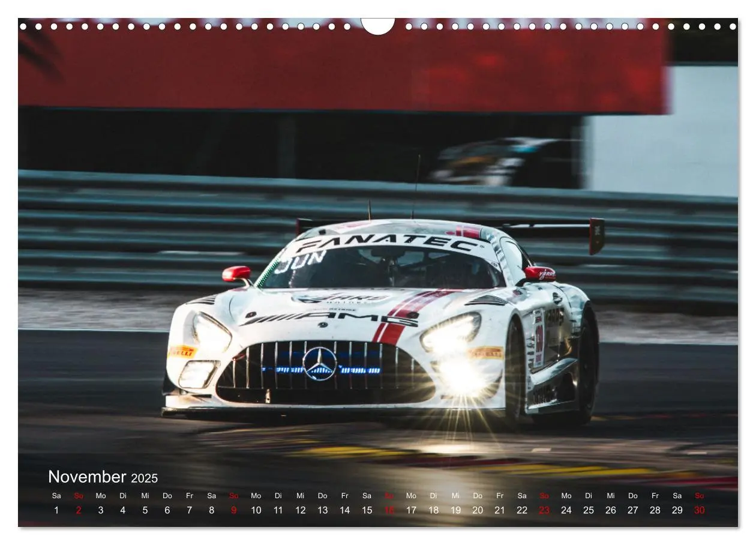Select day 20 in the calendar row
Image resolution: width=756 pixels, height=545 pixels.
click(x=478, y=510)
